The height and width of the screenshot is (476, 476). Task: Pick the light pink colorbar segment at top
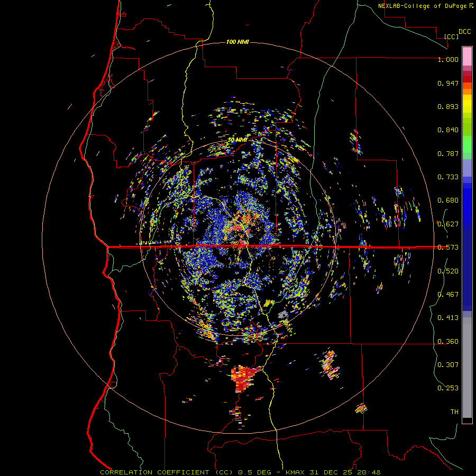[467, 56]
